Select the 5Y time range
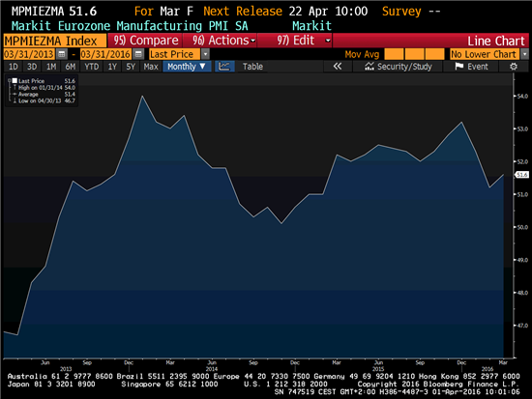Viewport: 532px width, 399px height. 131,67
